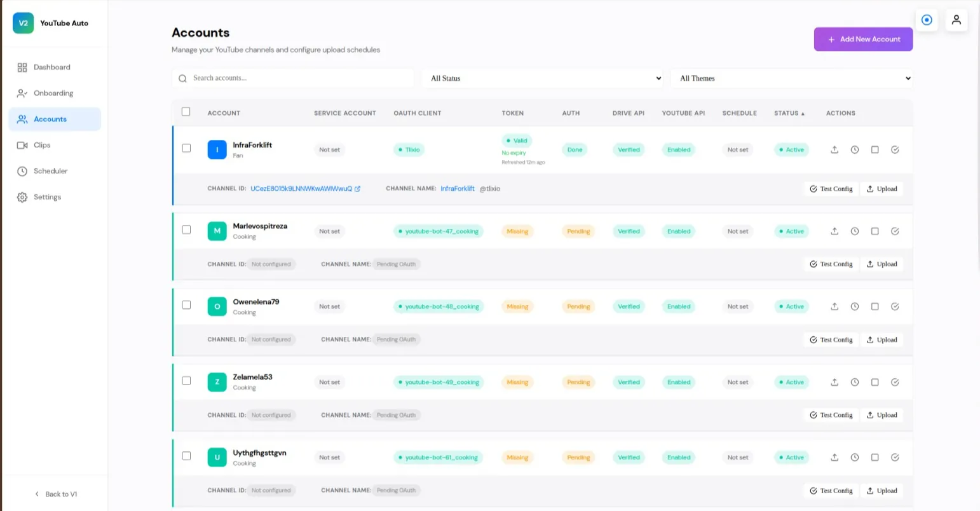Click Back to V1 link
Screen dimensions: 980x511
click(x=56, y=494)
